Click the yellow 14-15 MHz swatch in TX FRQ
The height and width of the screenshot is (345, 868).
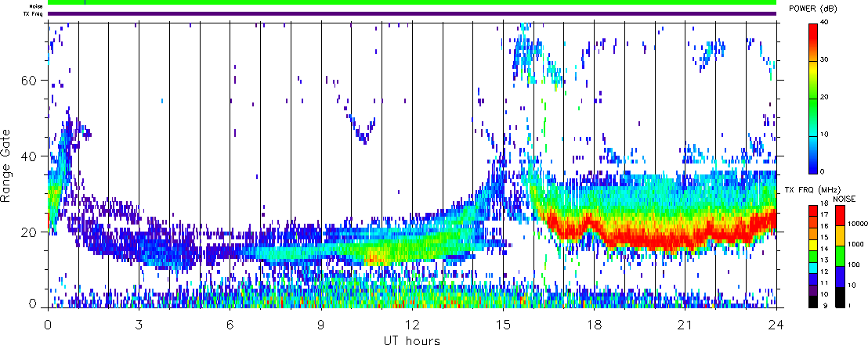pyautogui.click(x=813, y=245)
